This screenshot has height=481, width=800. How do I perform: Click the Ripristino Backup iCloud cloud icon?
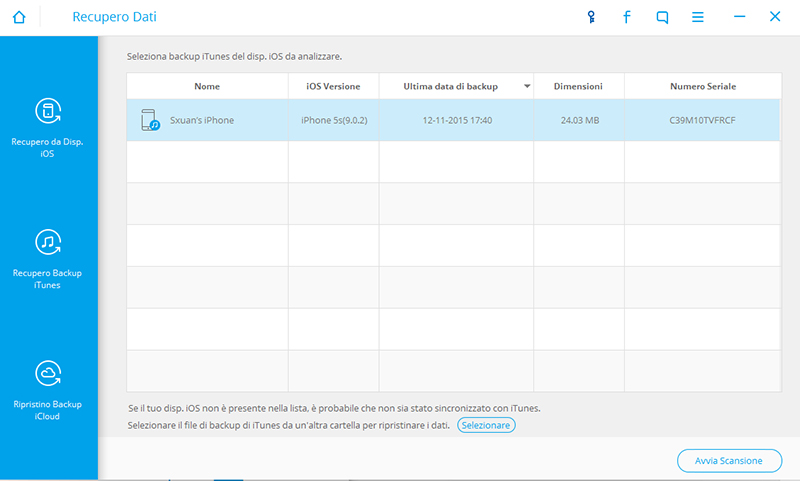pyautogui.click(x=48, y=374)
